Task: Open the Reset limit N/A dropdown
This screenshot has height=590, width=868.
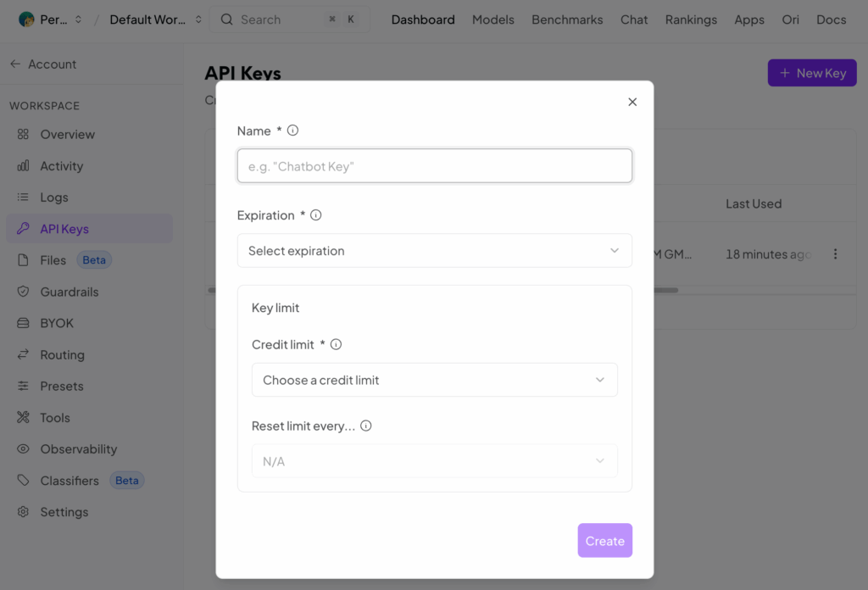Action: 435,461
